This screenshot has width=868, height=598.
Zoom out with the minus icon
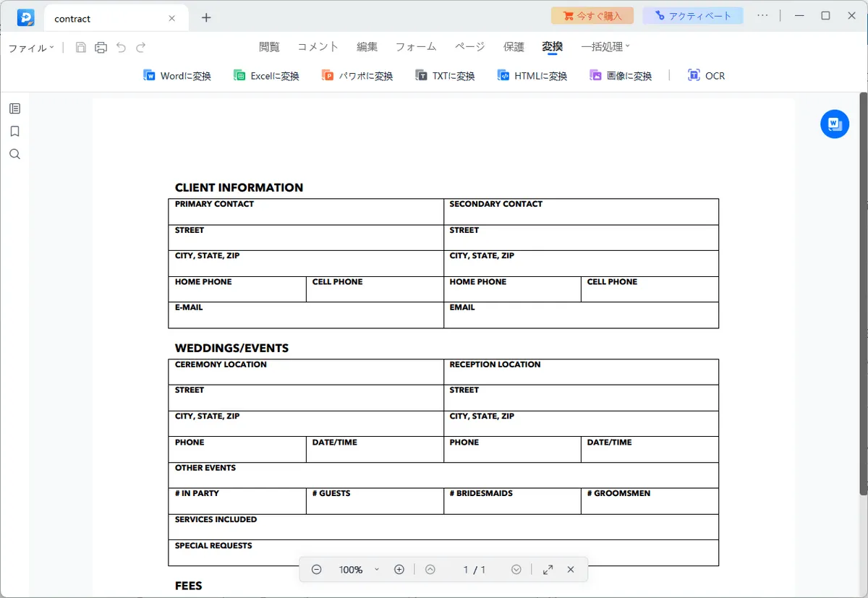[316, 570]
